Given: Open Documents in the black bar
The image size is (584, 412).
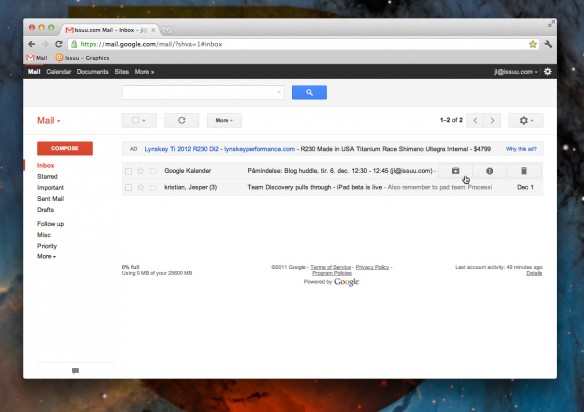Looking at the screenshot, I should [x=92, y=72].
